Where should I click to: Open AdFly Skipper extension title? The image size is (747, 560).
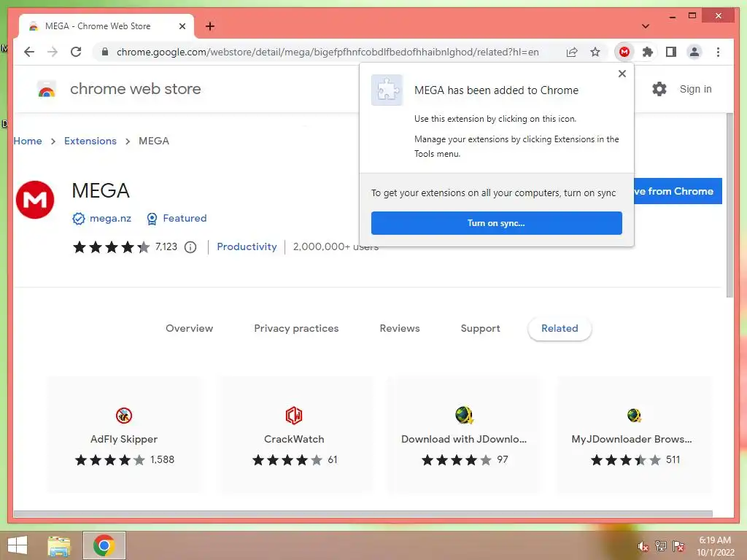[x=124, y=439]
